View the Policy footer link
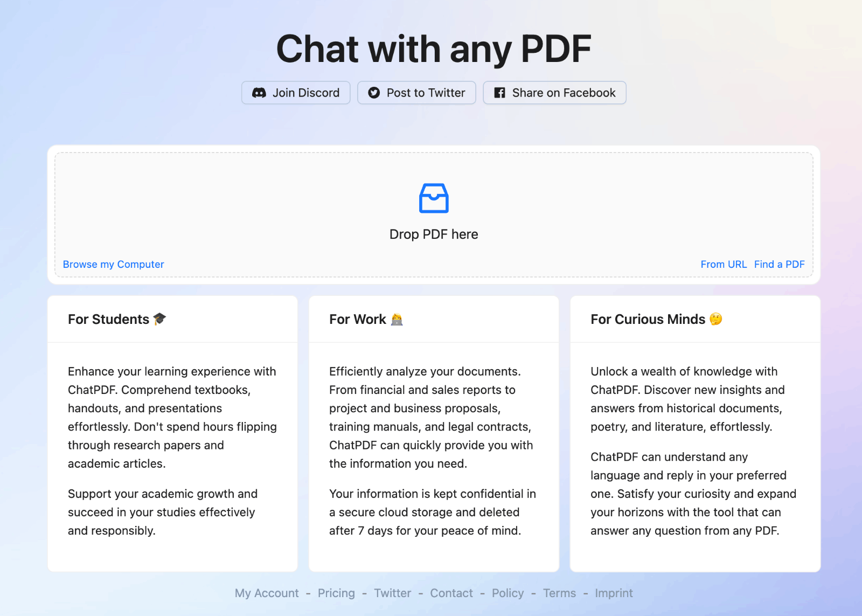 click(508, 593)
